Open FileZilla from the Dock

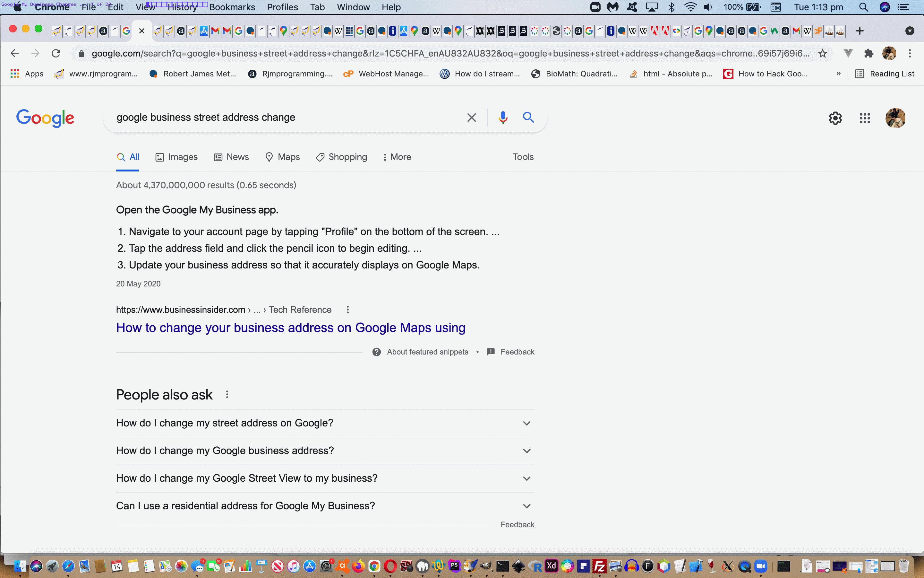(x=600, y=566)
